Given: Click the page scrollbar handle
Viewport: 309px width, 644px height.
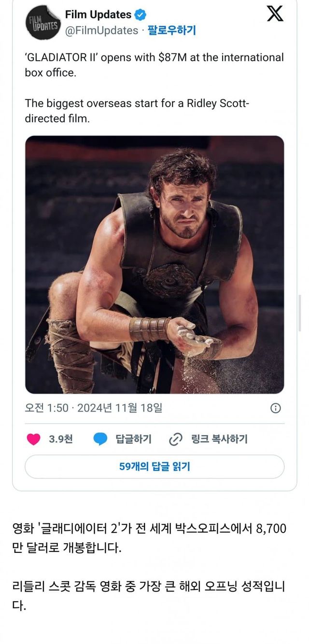Looking at the screenshot, I should click(x=300, y=313).
